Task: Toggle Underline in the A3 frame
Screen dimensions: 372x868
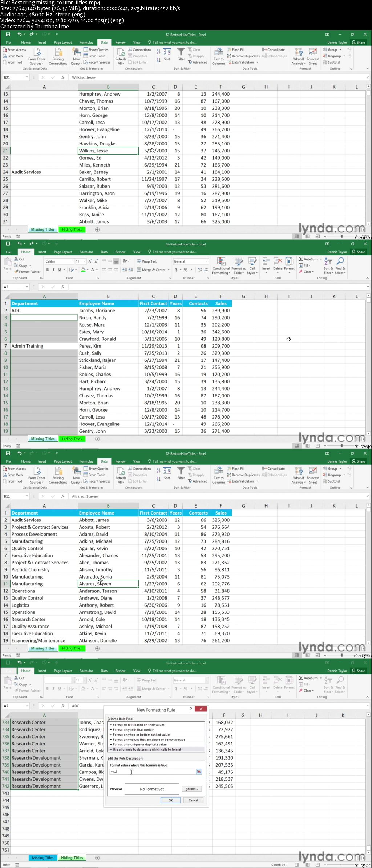Action: coord(60,270)
